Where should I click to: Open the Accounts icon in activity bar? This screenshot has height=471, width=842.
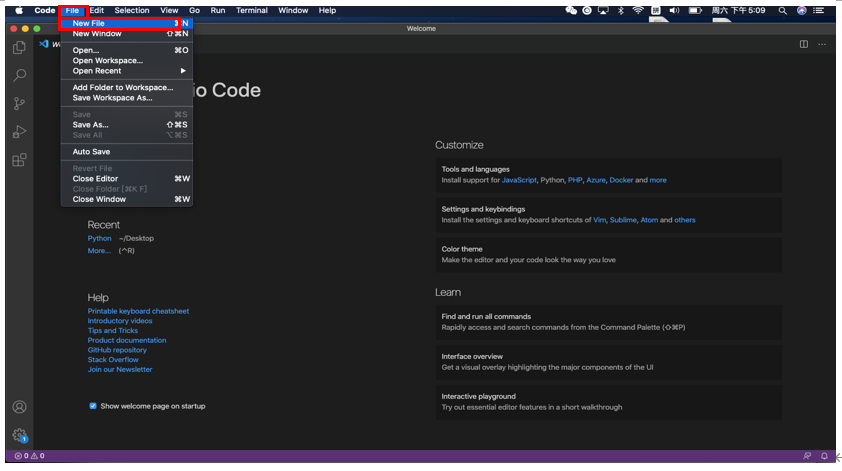click(19, 407)
